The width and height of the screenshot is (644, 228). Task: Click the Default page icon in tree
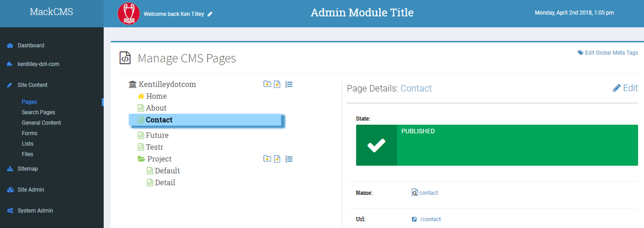point(150,171)
